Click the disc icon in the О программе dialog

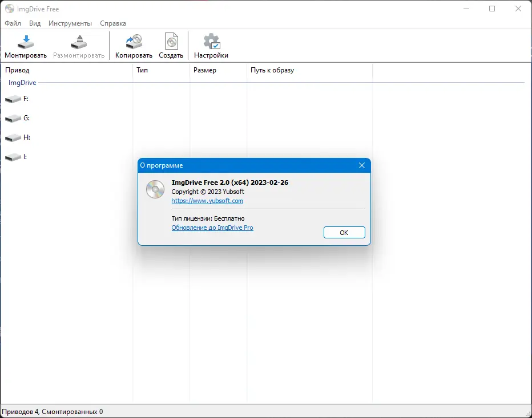pyautogui.click(x=155, y=189)
